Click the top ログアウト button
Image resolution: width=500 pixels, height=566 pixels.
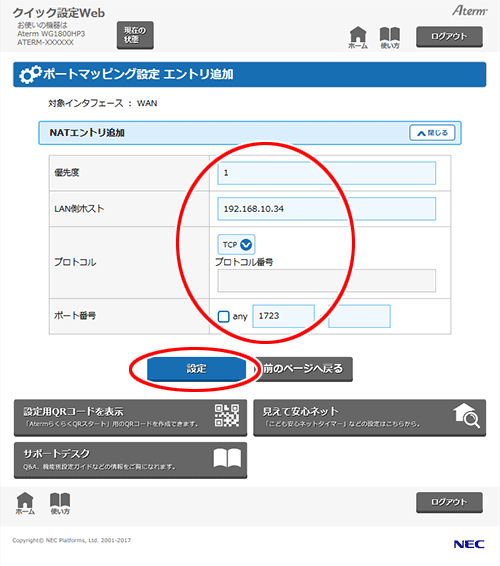[449, 36]
